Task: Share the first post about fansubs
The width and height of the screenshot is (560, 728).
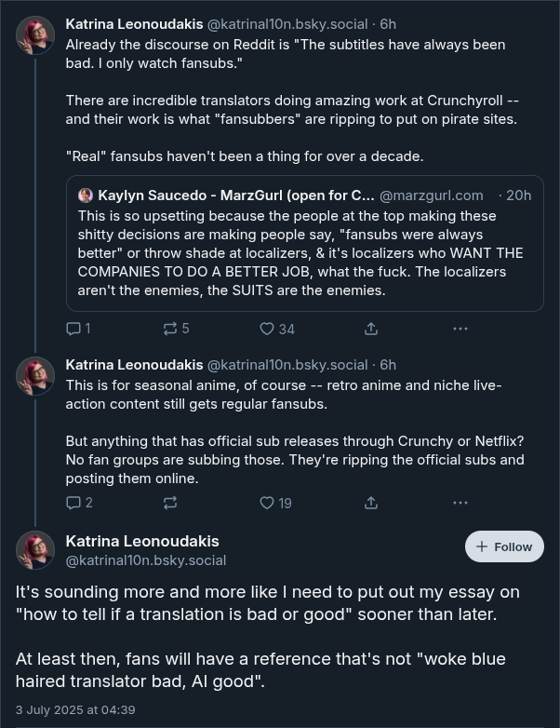Action: [371, 329]
